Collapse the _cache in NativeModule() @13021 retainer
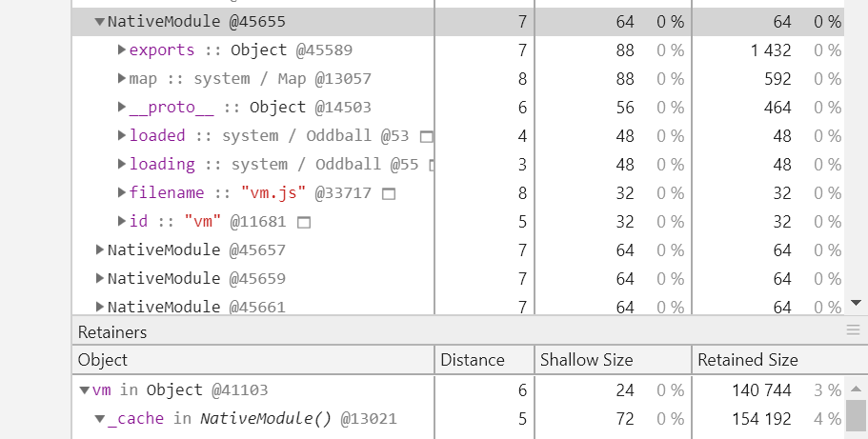868x439 pixels. click(x=100, y=419)
